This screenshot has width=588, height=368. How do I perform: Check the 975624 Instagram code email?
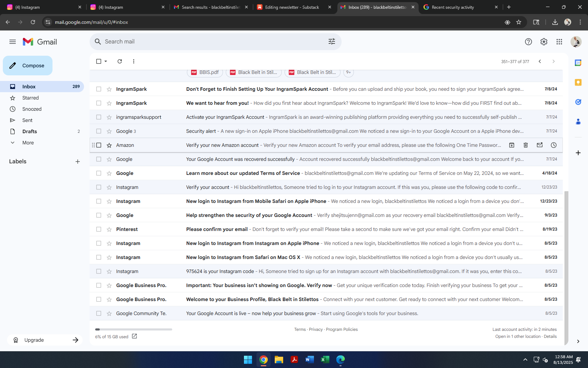tap(99, 271)
